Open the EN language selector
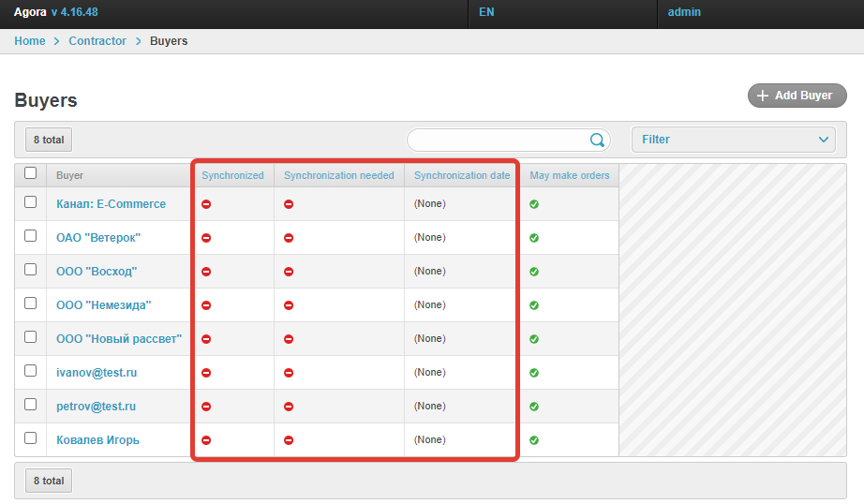Screen dimensions: 864x504 pyautogui.click(x=486, y=13)
